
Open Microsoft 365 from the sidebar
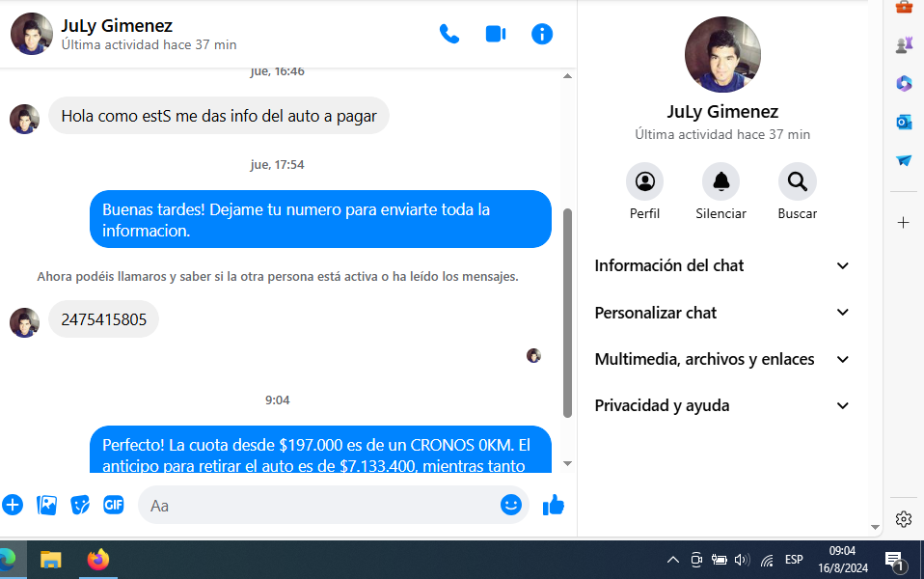click(x=904, y=83)
